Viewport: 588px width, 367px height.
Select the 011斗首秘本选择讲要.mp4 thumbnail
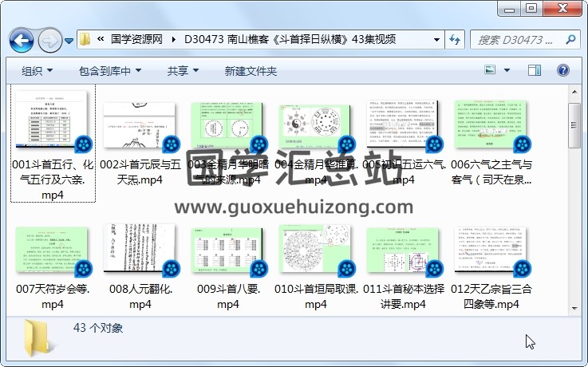pos(403,251)
